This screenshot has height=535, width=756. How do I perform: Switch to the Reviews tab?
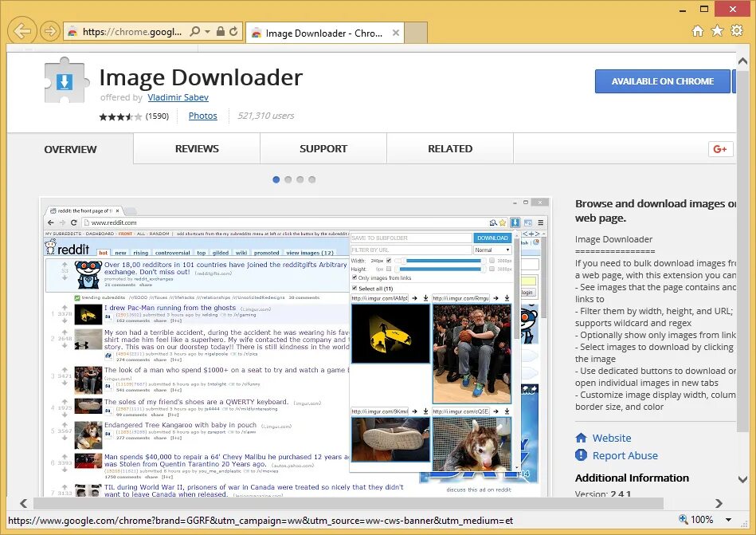(197, 148)
